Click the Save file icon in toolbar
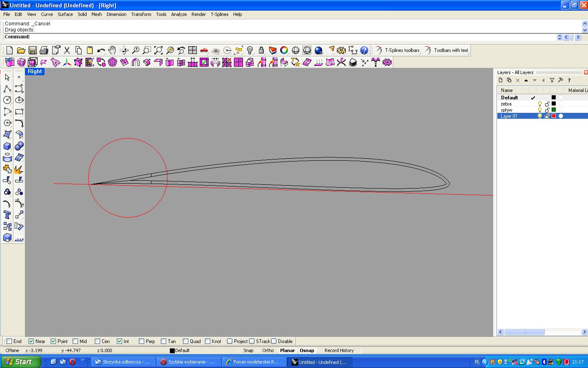The width and height of the screenshot is (588, 368). tap(32, 50)
